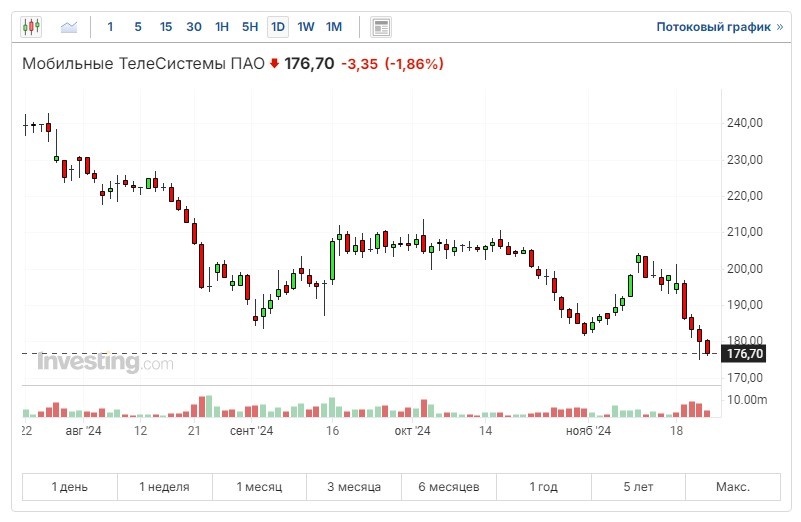This screenshot has width=801, height=522.
Task: Select the candlestick chart type icon
Action: pos(31,27)
